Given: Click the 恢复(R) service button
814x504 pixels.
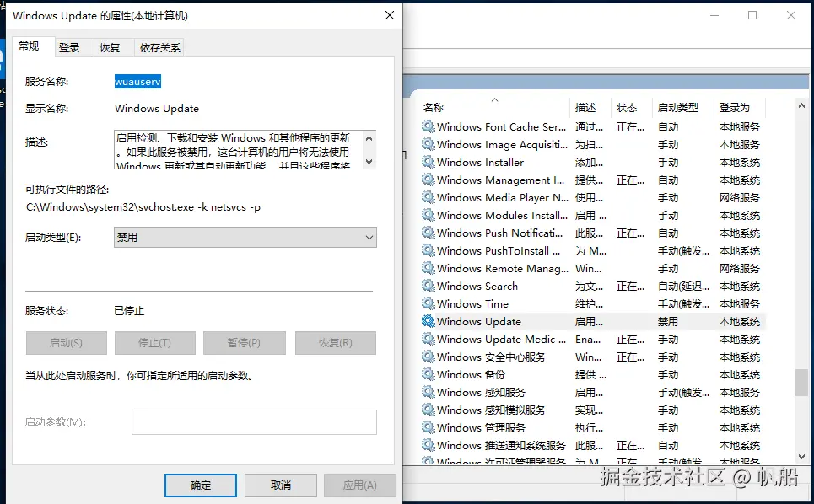Looking at the screenshot, I should (336, 343).
